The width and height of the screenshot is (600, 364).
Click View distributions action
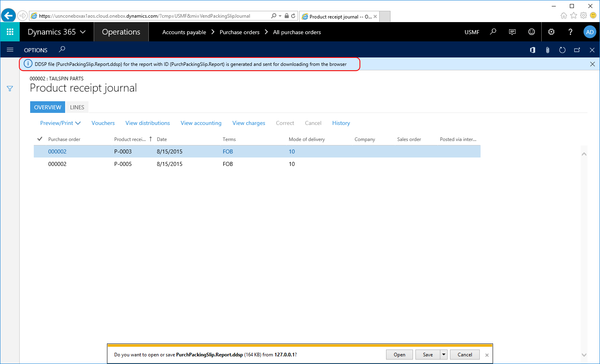(x=148, y=123)
